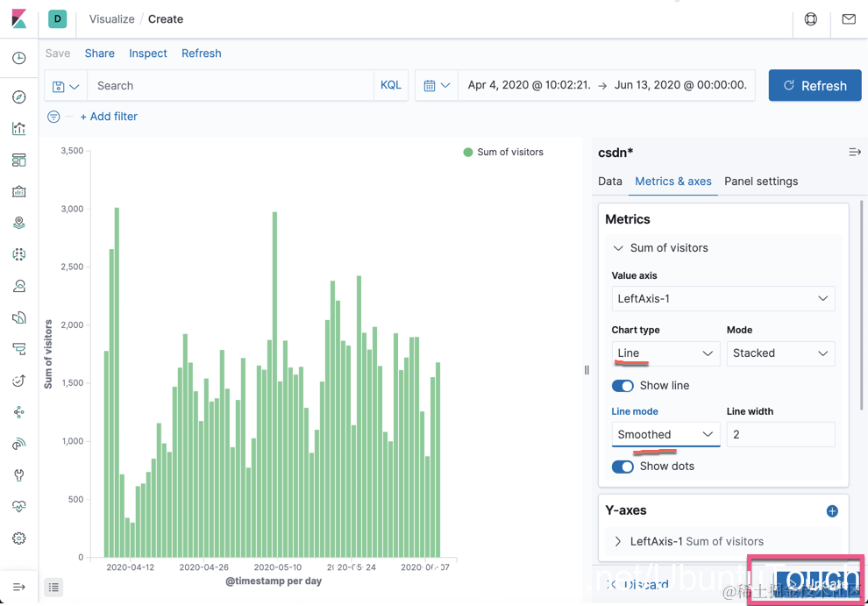This screenshot has width=868, height=606.
Task: Open Canvas icon in sidebar
Action: [x=18, y=192]
